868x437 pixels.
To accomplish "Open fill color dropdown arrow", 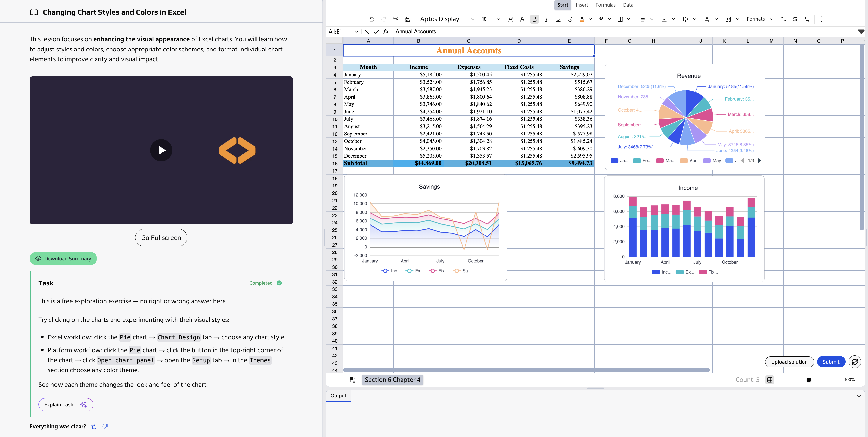I will (609, 19).
